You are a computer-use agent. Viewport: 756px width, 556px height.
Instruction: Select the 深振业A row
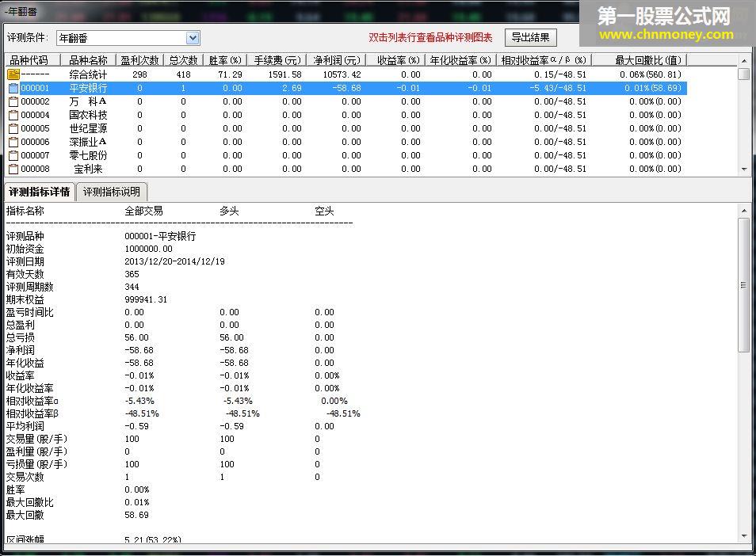[x=346, y=142]
